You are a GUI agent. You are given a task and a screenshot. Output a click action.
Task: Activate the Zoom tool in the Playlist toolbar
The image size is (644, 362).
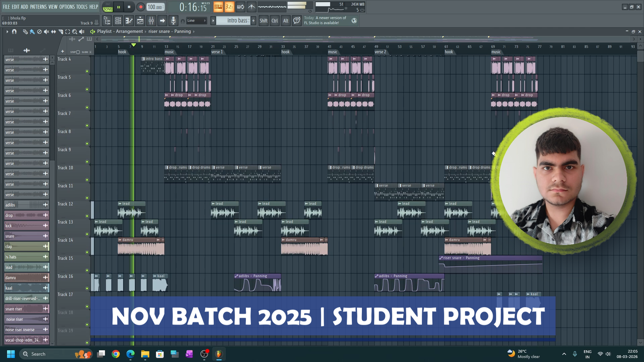[74, 31]
